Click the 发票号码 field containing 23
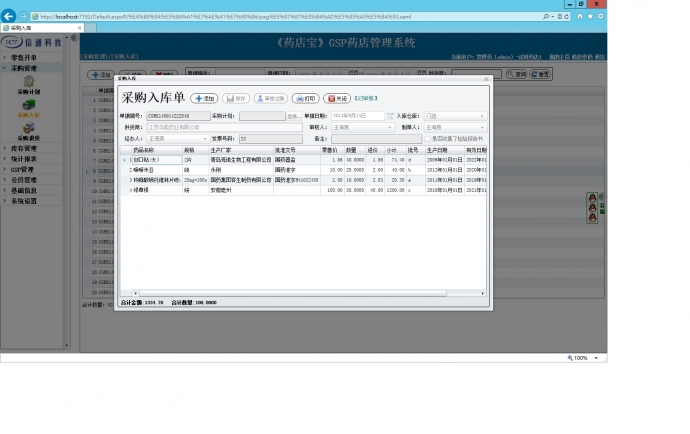Screen dimensions: 690x434 (271, 139)
